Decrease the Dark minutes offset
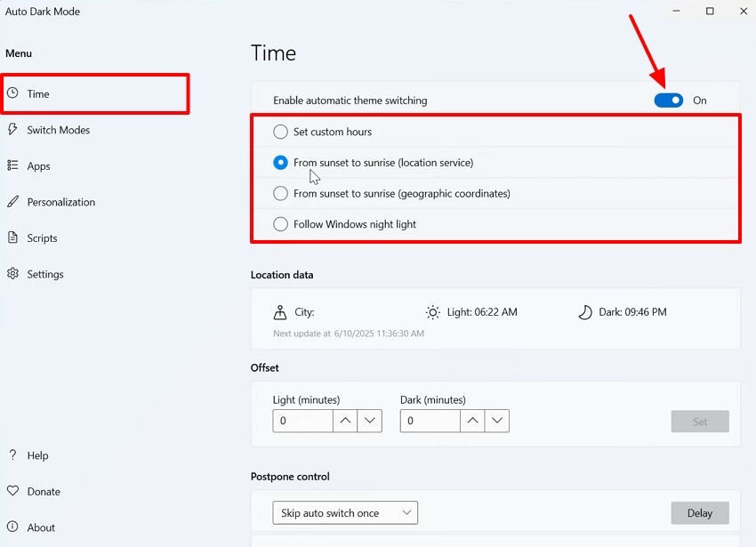Screen dimensions: 756x547 click(x=497, y=421)
